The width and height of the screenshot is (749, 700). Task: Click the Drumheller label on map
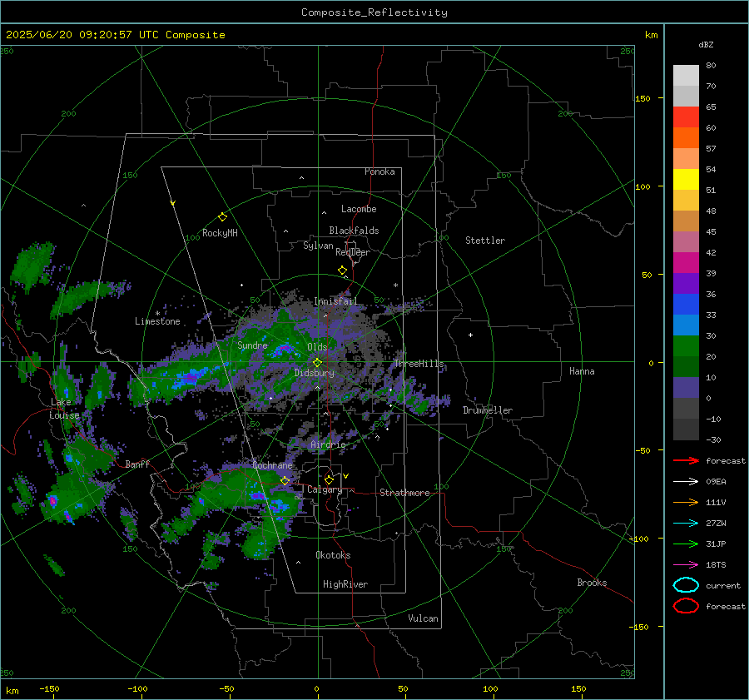[x=488, y=410]
